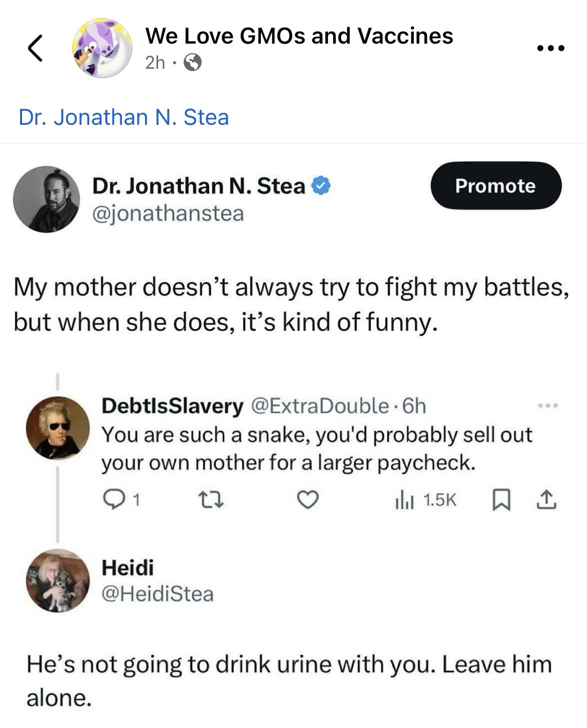Open the DebtIsSlavery username
Screen dimensions: 587x728
[172, 406]
